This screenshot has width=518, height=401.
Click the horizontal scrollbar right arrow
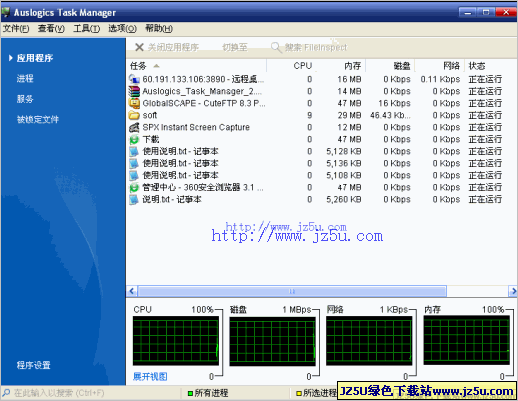pyautogui.click(x=512, y=291)
